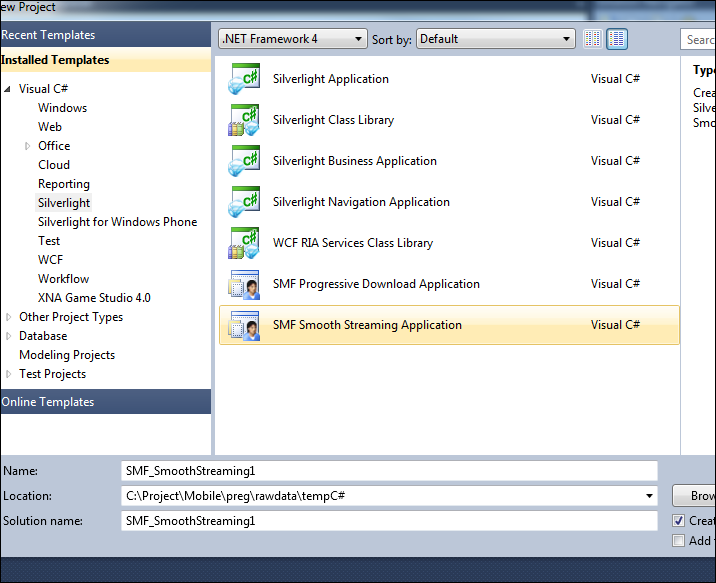
Task: Select WCF template category
Action: click(51, 260)
